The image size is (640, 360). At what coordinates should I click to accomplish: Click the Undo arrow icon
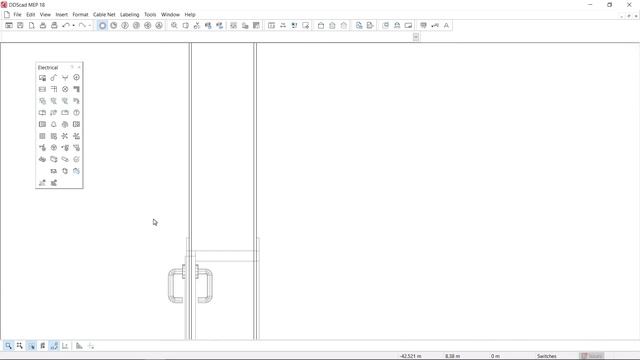(66, 25)
